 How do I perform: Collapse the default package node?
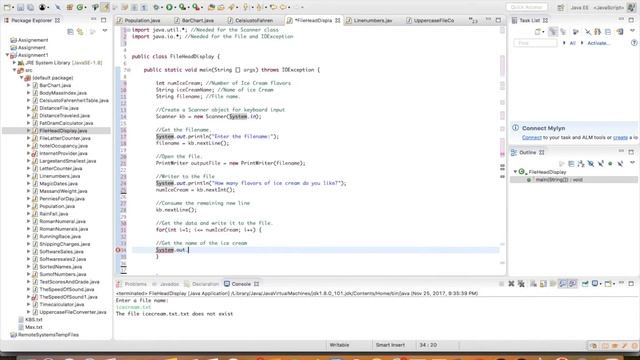pos(22,78)
